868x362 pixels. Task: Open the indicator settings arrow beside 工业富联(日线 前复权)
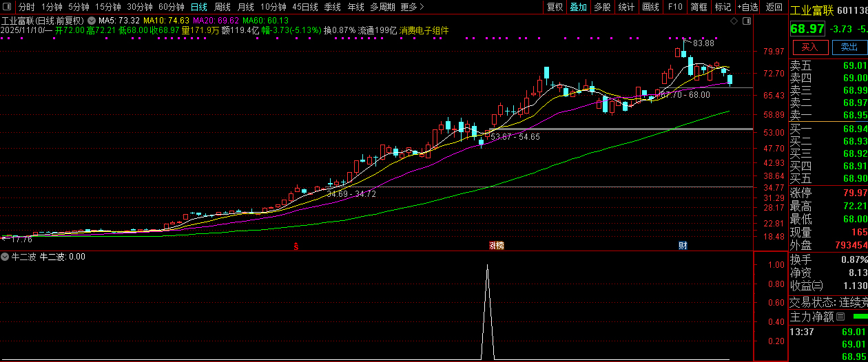tap(91, 21)
